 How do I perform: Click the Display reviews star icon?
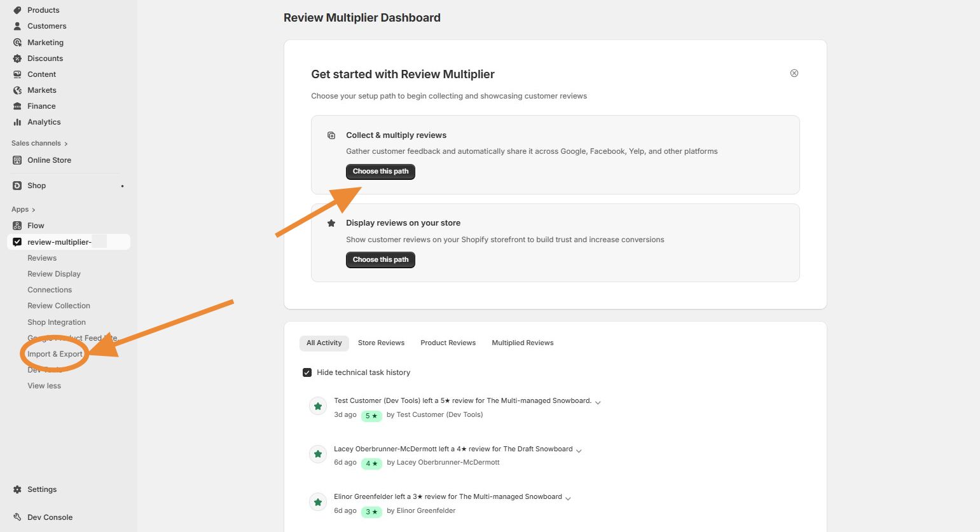tap(331, 223)
